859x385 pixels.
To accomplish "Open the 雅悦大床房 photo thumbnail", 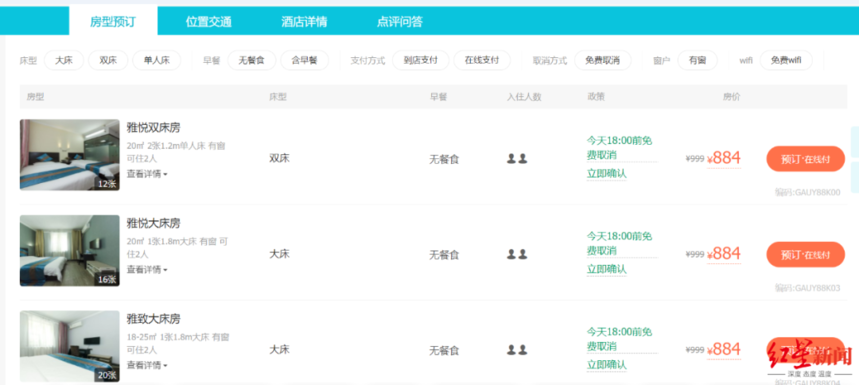I will point(70,250).
